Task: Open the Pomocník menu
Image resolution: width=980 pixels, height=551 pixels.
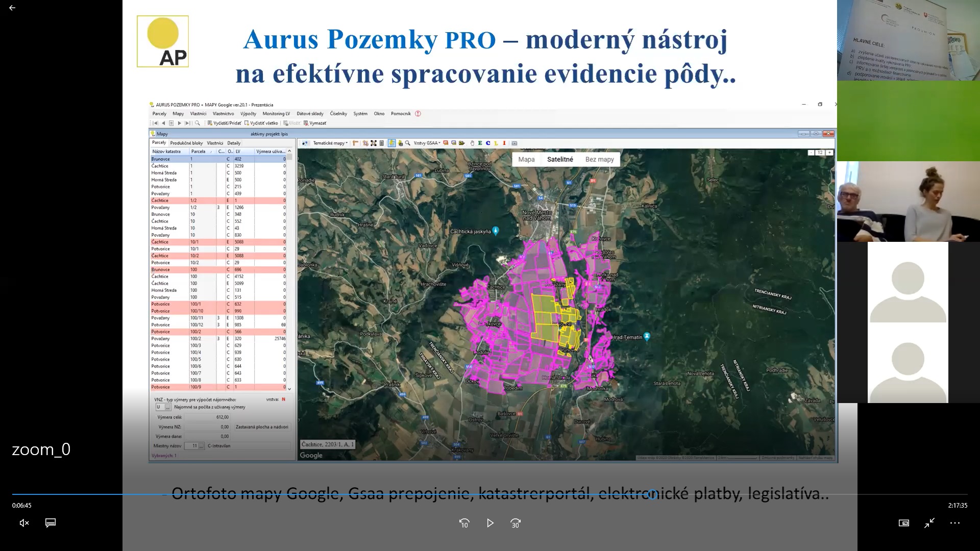Action: click(x=401, y=114)
